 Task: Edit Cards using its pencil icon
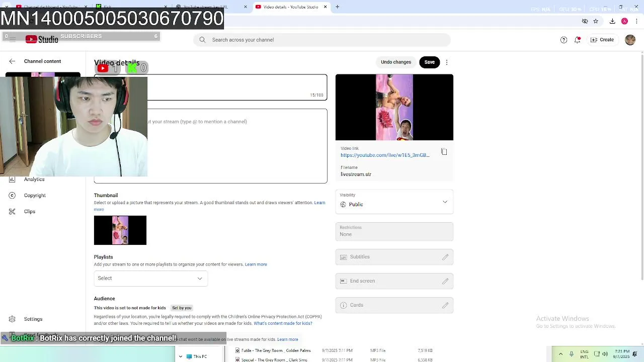point(445,305)
